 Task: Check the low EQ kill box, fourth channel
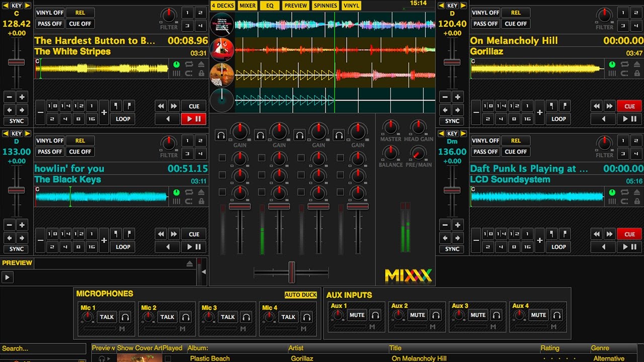341,191
